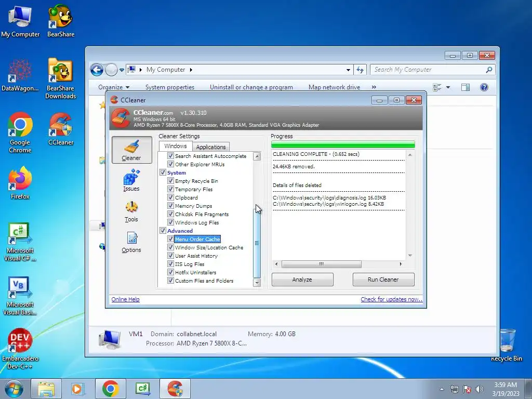
Task: Open the Recycle Bin on desktop
Action: coord(507,345)
